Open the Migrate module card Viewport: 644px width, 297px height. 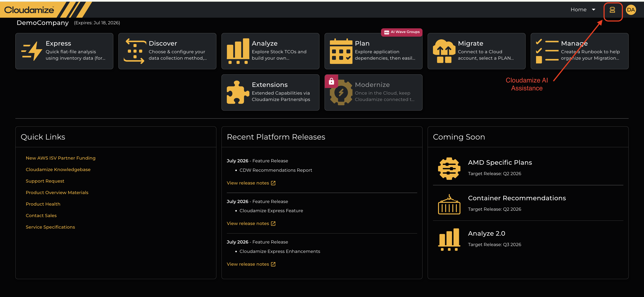476,51
